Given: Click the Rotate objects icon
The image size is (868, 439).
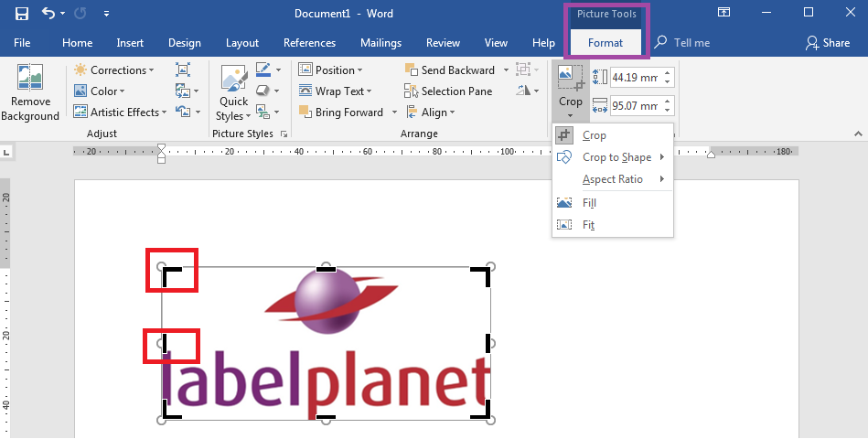Looking at the screenshot, I should pyautogui.click(x=523, y=91).
